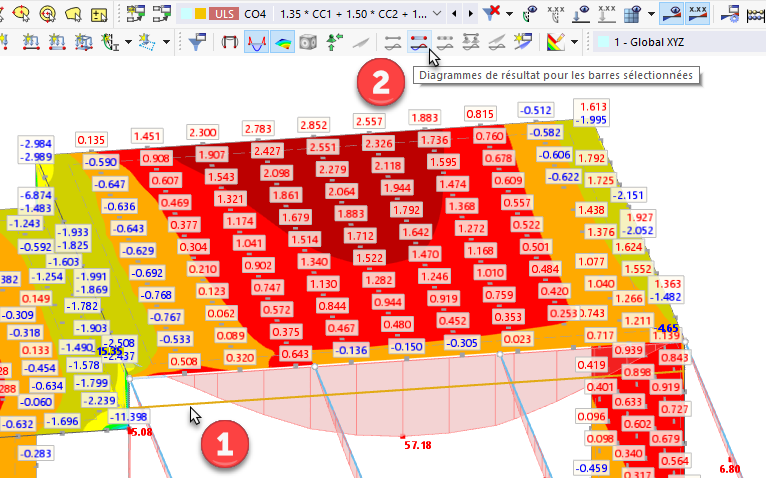Click the ULS design situation badge

click(x=224, y=14)
